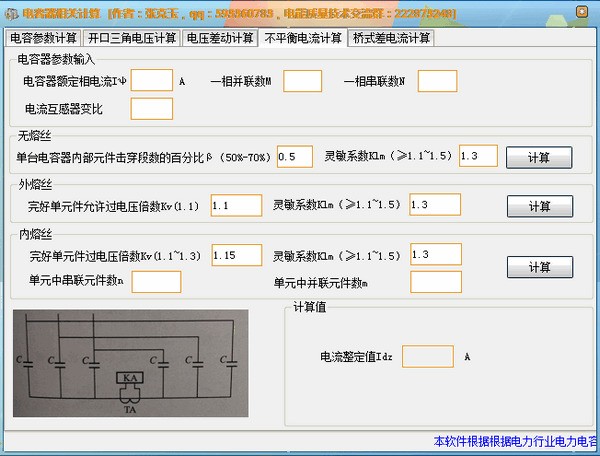Click the 电流互感器变比 input field

(x=151, y=108)
